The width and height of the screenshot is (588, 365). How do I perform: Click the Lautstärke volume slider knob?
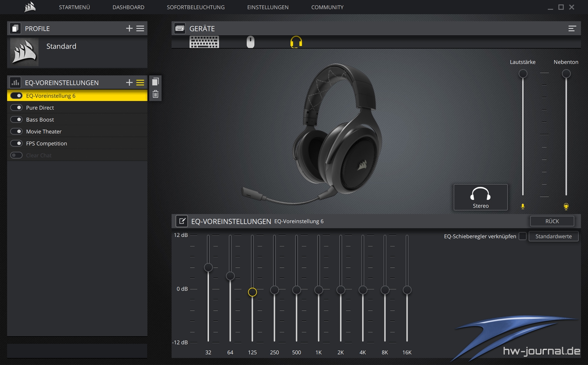[x=523, y=73]
